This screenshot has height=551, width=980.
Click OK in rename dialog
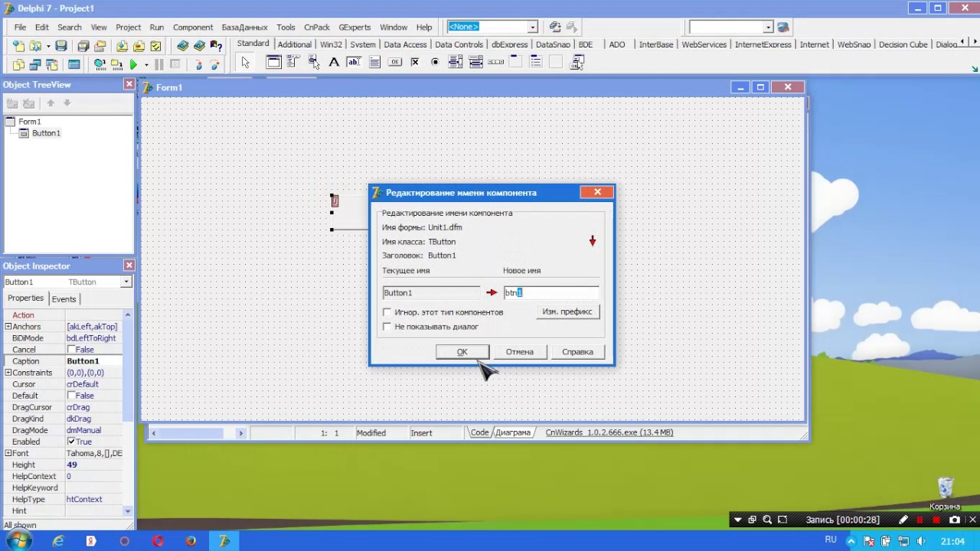(x=462, y=352)
